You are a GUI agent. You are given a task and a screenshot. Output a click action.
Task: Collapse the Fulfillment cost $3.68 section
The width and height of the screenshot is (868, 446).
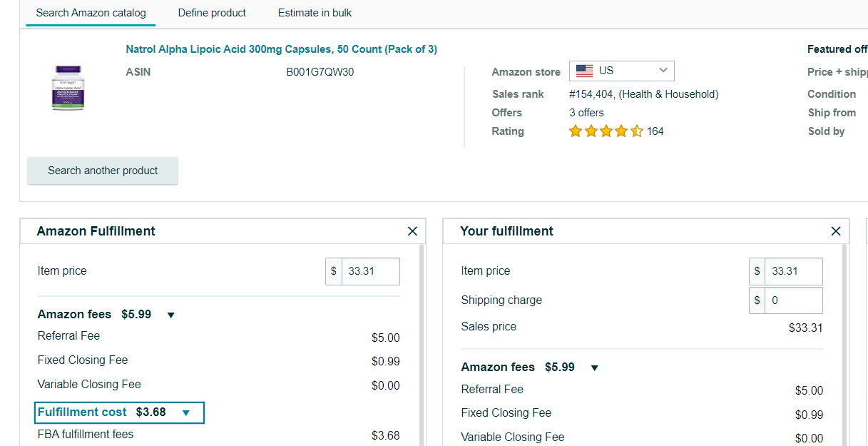[x=186, y=412]
